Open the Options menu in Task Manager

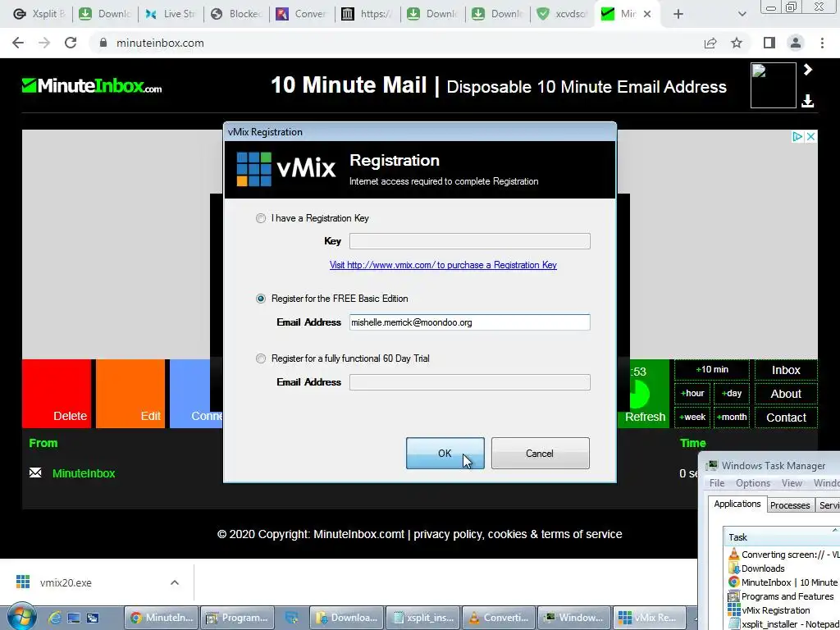[753, 482]
